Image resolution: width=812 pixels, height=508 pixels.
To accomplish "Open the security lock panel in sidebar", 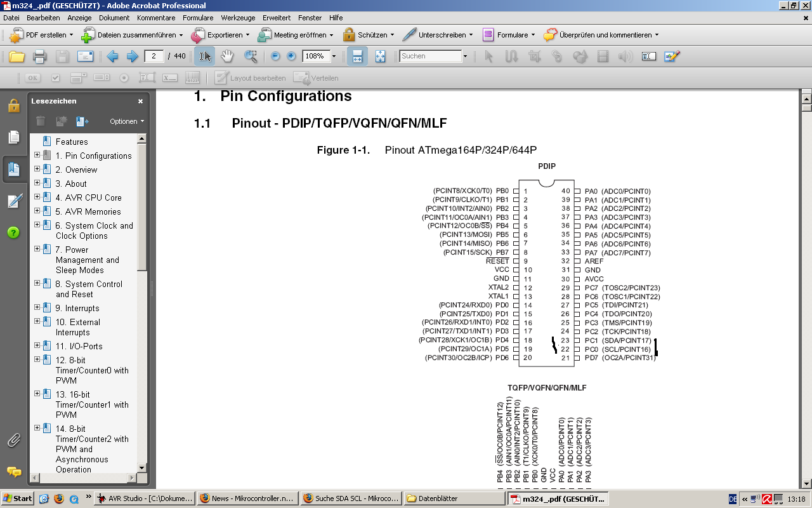I will click(x=13, y=105).
